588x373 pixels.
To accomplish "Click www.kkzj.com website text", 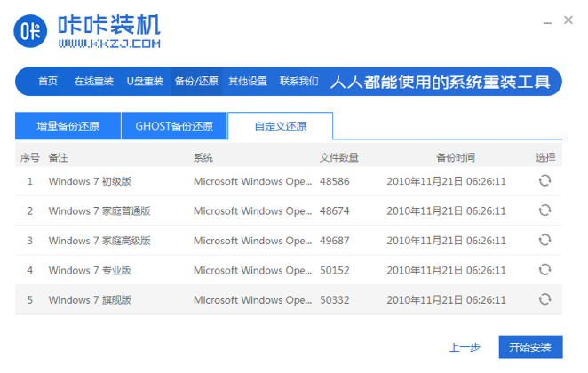I will point(109,44).
